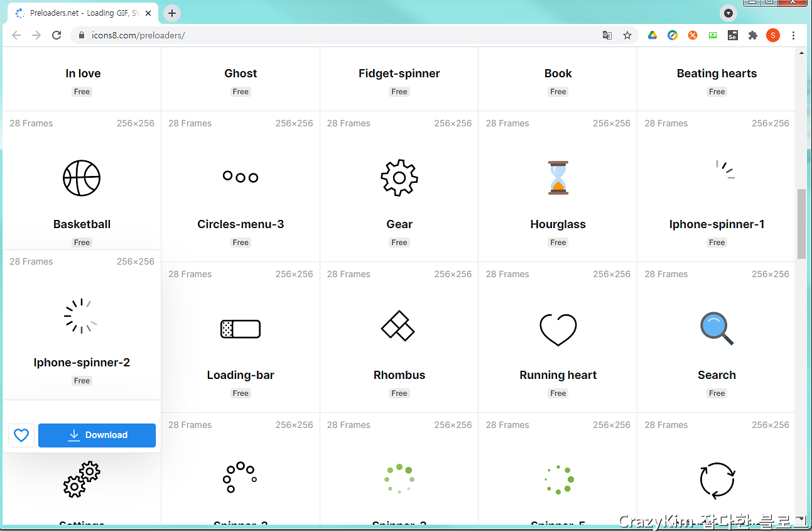The height and width of the screenshot is (531, 812).
Task: Click the Free tag under Loading-bar
Action: [x=241, y=393]
